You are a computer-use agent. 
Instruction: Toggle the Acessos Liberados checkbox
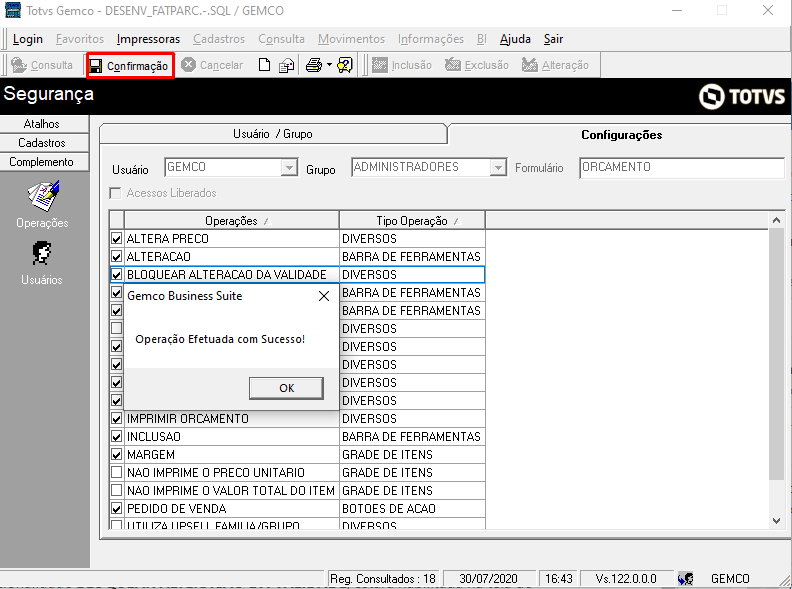[x=116, y=193]
